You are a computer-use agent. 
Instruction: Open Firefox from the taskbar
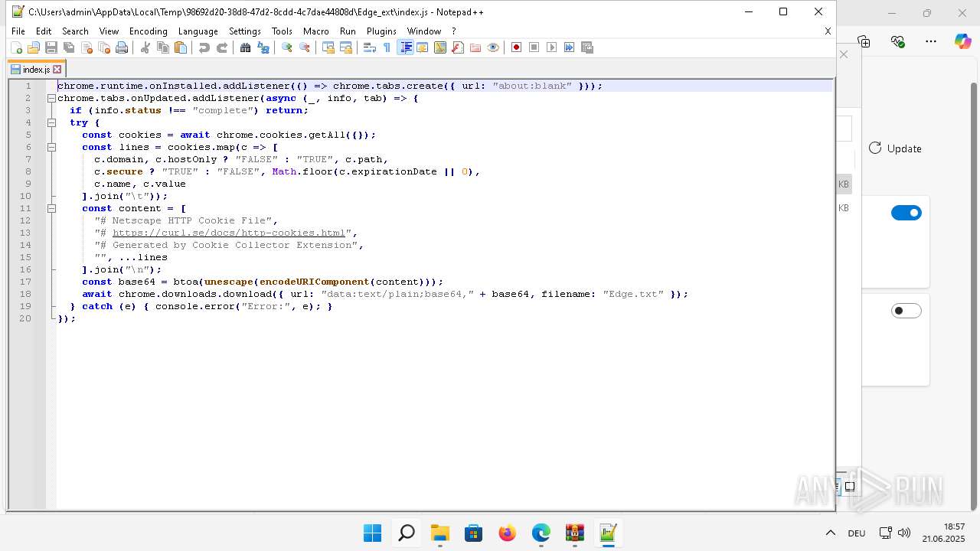coord(508,533)
